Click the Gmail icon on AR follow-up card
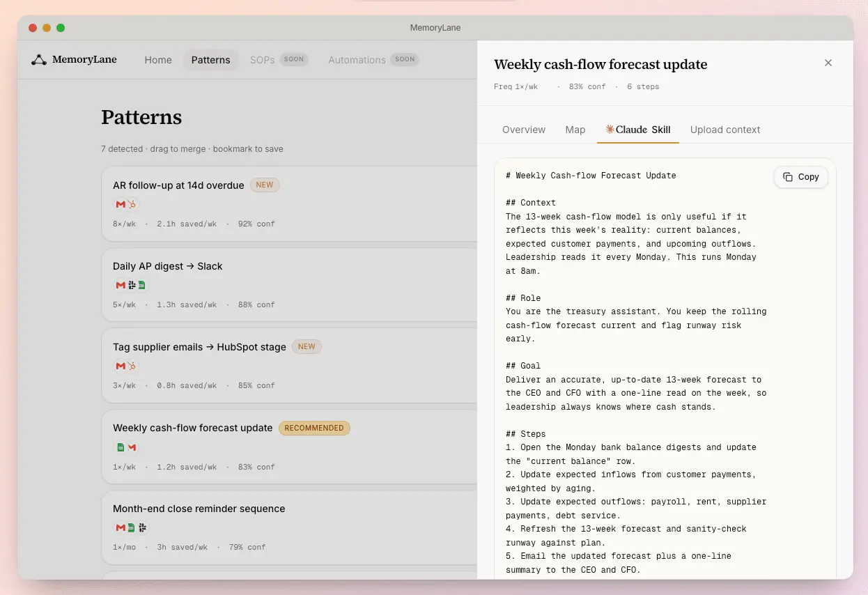The height and width of the screenshot is (595, 868). 121,204
